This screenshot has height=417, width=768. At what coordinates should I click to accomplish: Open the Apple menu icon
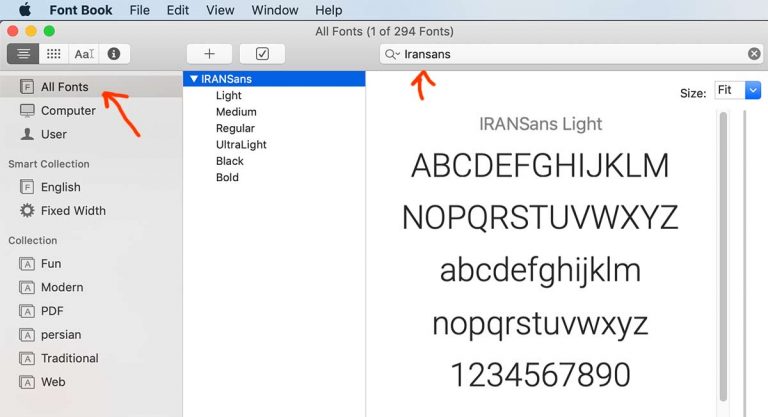click(x=25, y=10)
